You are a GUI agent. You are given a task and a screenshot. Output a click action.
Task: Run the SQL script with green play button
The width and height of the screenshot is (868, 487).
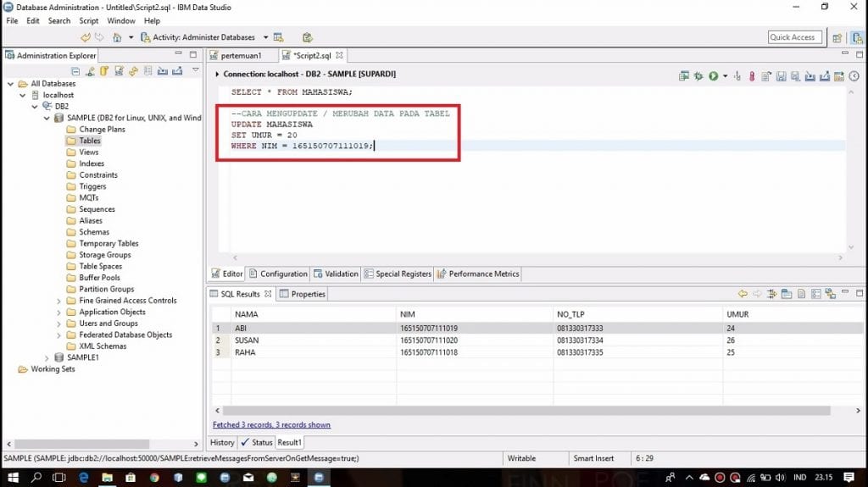click(x=713, y=76)
